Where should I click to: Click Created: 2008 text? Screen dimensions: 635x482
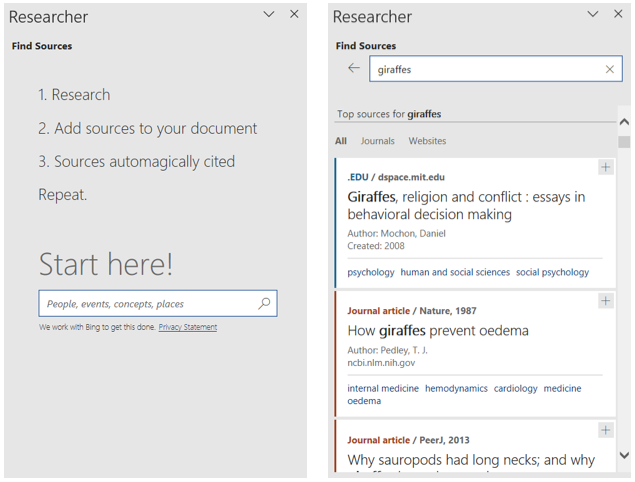coord(376,246)
